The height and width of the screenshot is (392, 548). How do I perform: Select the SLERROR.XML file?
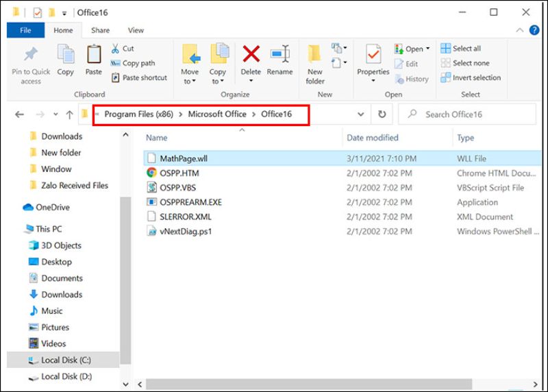coord(342,217)
